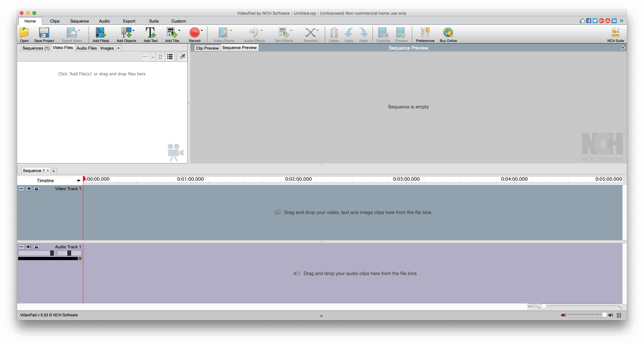The image size is (644, 345).
Task: Zoom out the timeline with minus magnifier
Action: 537,307
